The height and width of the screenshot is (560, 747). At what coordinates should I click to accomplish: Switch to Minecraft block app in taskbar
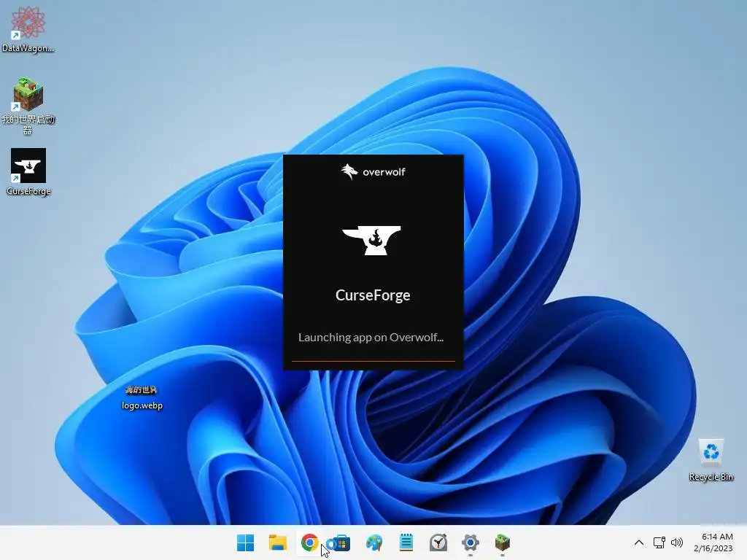click(502, 542)
